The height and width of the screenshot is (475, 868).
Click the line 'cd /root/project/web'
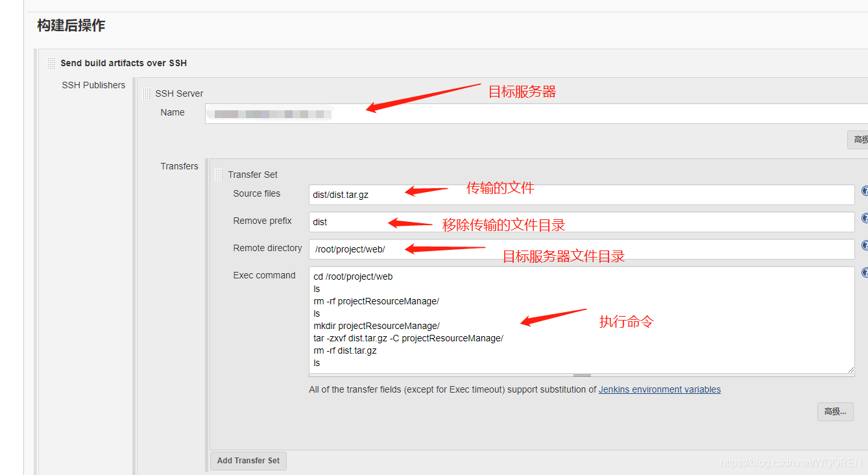coord(353,276)
